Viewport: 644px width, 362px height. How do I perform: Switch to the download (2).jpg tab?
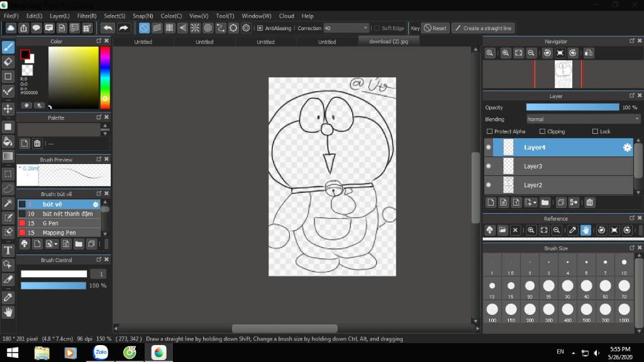pyautogui.click(x=388, y=41)
